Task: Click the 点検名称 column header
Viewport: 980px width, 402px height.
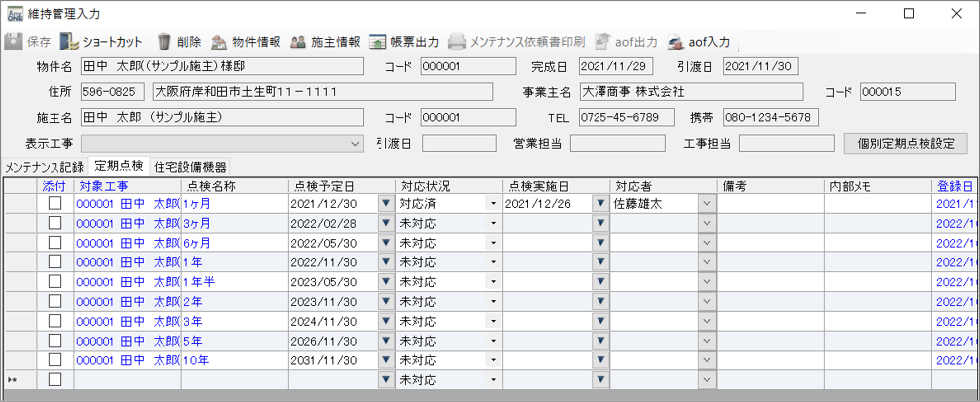Action: [235, 186]
